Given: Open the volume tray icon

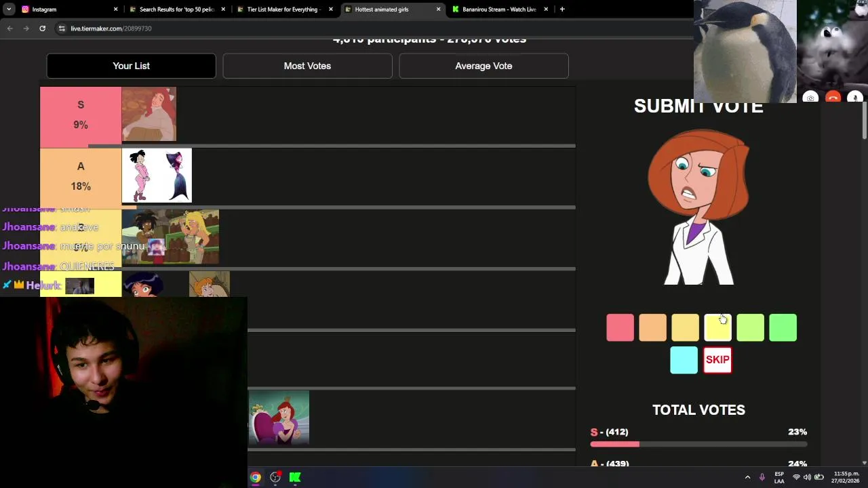Looking at the screenshot, I should point(807,477).
